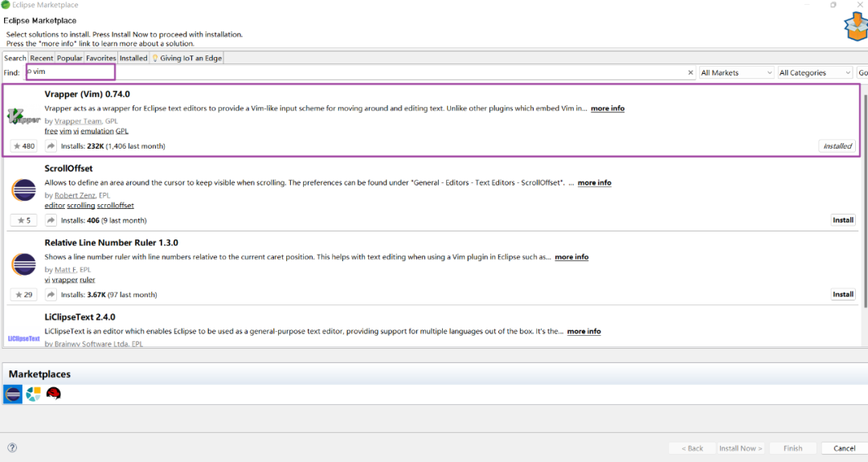
Task: Click the Cancel button
Action: pyautogui.click(x=844, y=448)
